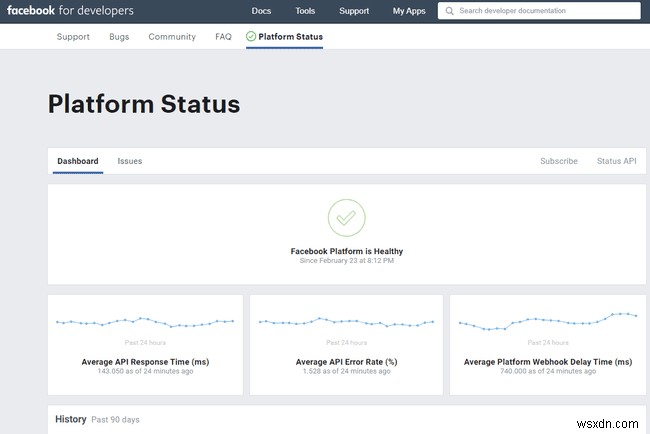The width and height of the screenshot is (650, 434).
Task: Click '740.000 as of 24 minutes ago'
Action: [548, 371]
